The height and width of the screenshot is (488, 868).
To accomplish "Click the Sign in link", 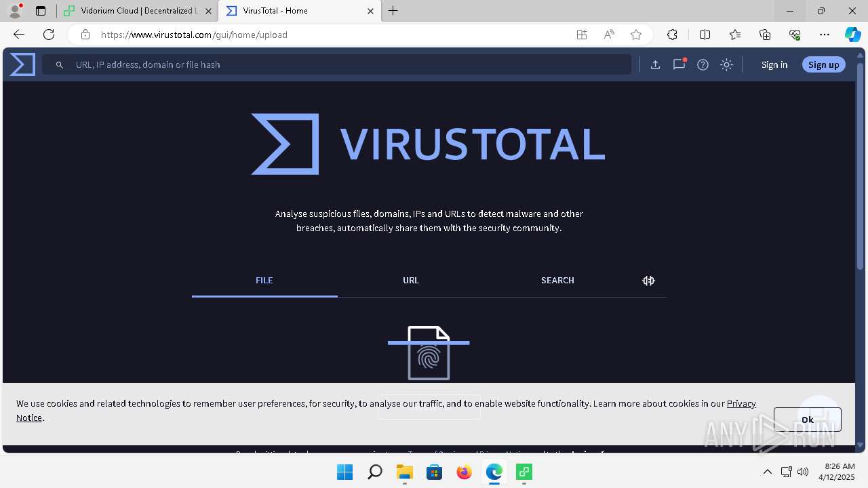I will click(774, 64).
